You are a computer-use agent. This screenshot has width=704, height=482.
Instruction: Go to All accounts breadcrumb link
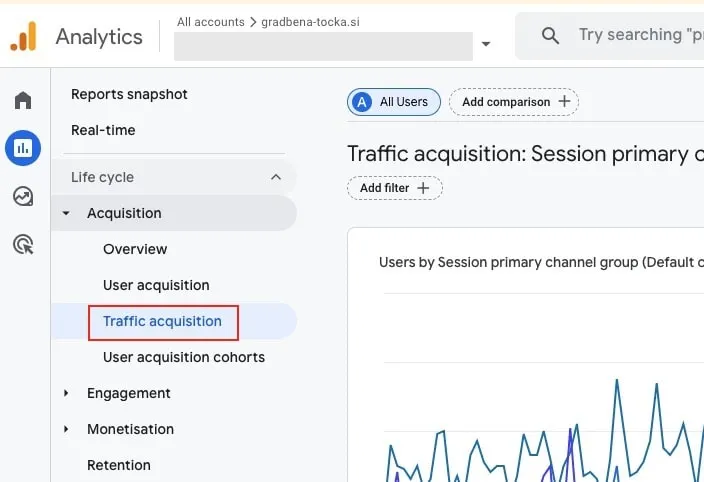tap(211, 22)
